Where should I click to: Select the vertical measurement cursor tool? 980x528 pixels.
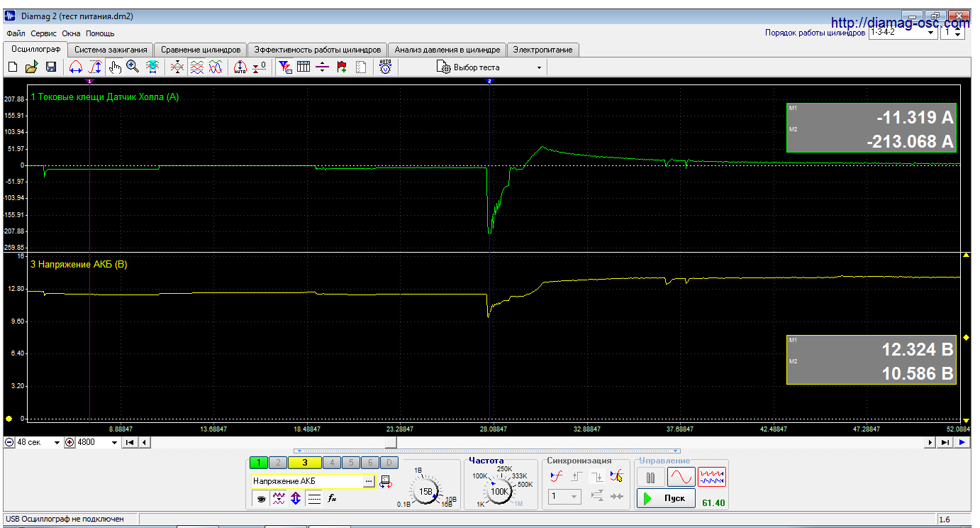(x=95, y=67)
